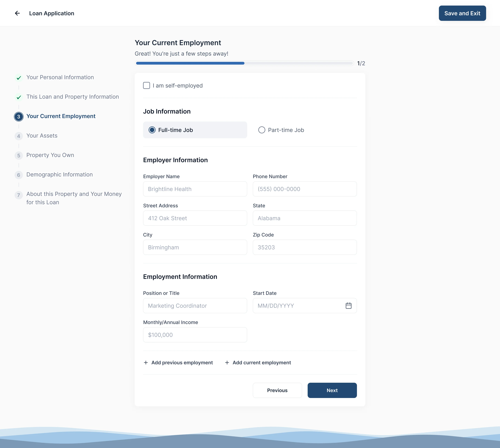Click the green check next to Your Personal Information
This screenshot has height=448, width=500.
(x=19, y=78)
